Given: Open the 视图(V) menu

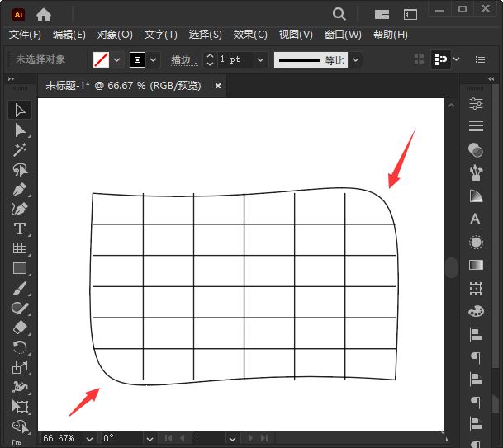Looking at the screenshot, I should [x=296, y=35].
